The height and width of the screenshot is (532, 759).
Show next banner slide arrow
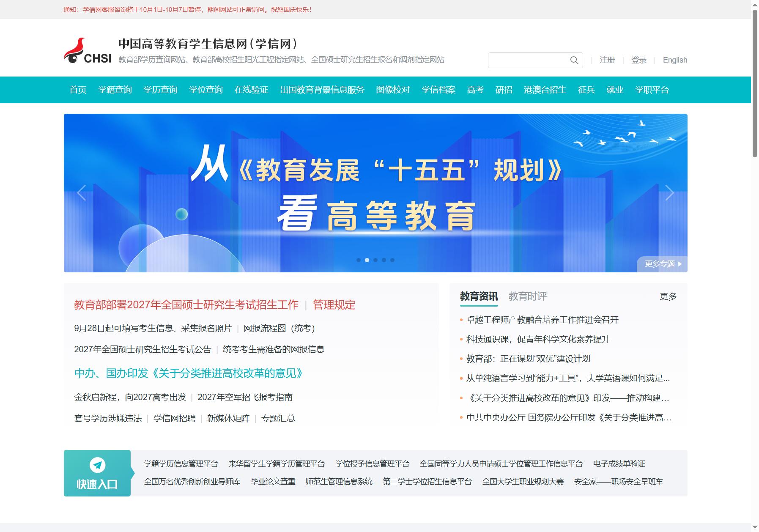[669, 193]
